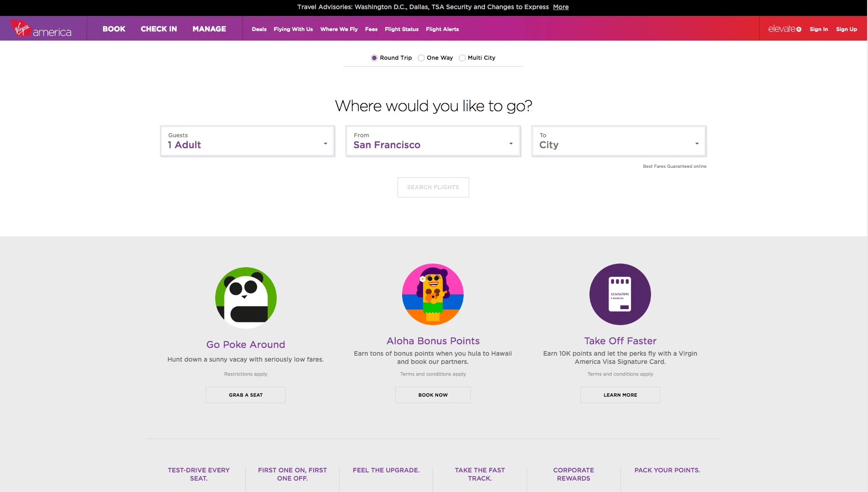Image resolution: width=868 pixels, height=492 pixels.
Task: Select the Round Trip radio button
Action: [374, 58]
